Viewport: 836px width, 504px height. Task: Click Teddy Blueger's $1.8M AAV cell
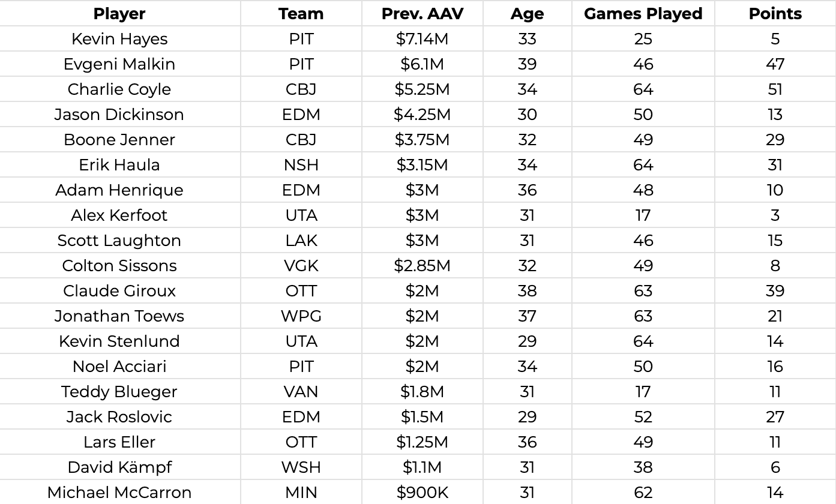click(x=422, y=392)
